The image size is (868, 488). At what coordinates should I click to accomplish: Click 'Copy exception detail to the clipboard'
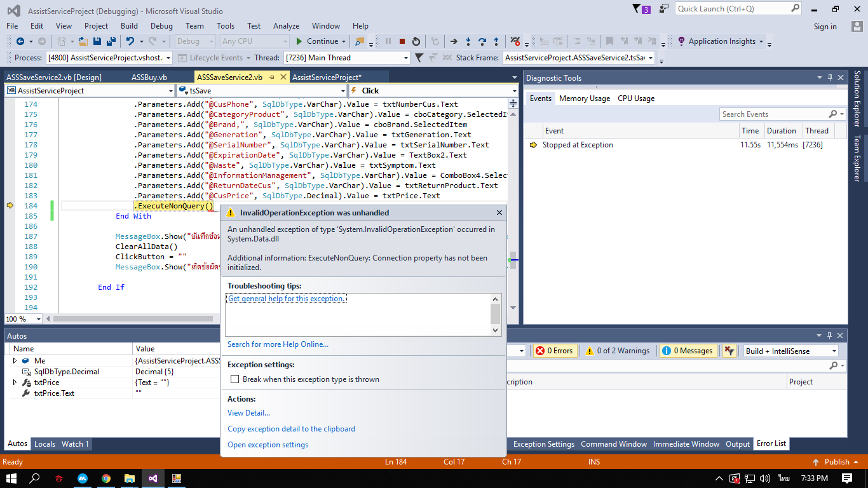(x=291, y=429)
